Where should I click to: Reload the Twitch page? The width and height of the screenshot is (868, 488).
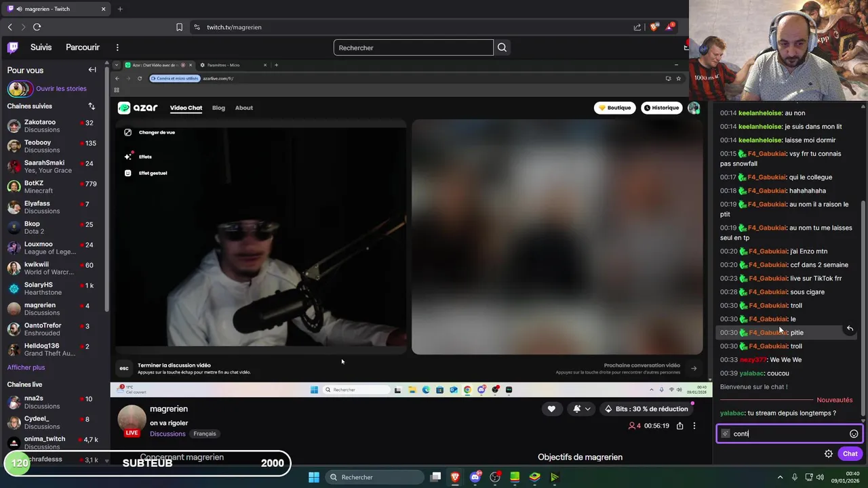pos(37,27)
